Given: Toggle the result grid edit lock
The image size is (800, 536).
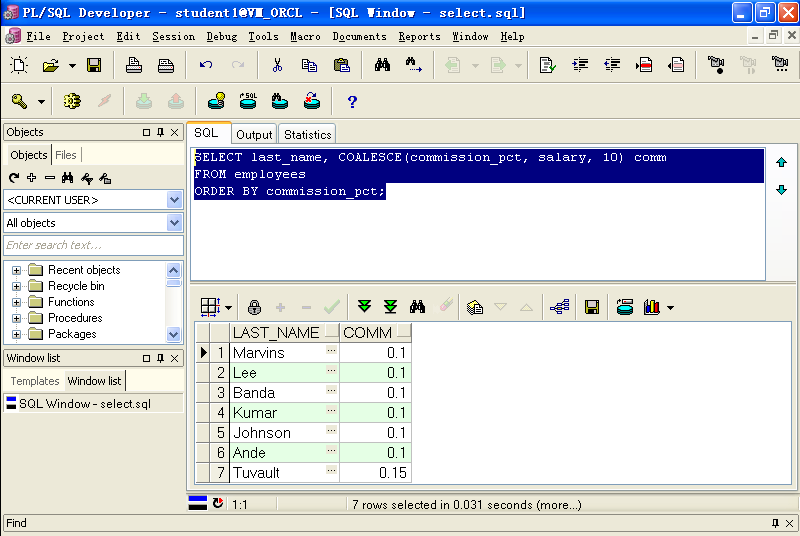Looking at the screenshot, I should (x=254, y=307).
